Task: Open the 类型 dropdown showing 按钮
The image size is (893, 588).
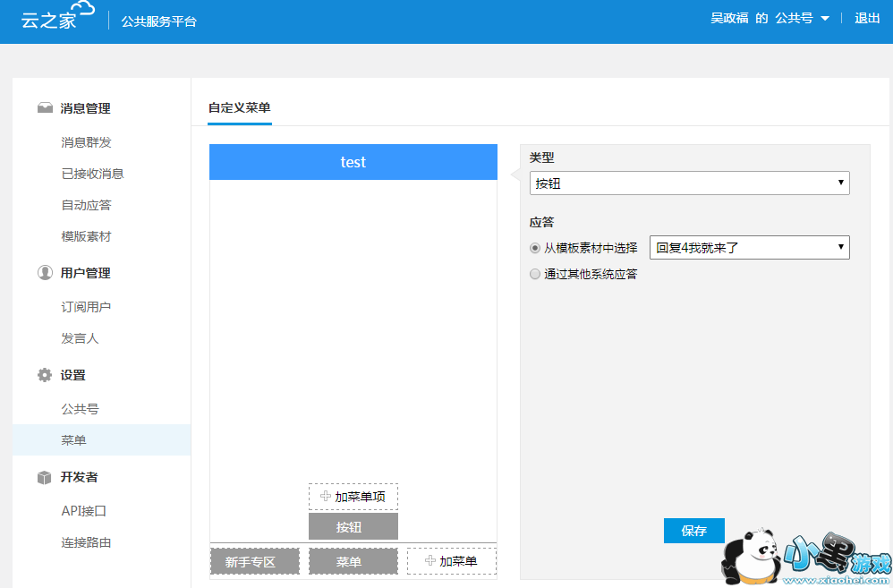Action: pyautogui.click(x=689, y=183)
